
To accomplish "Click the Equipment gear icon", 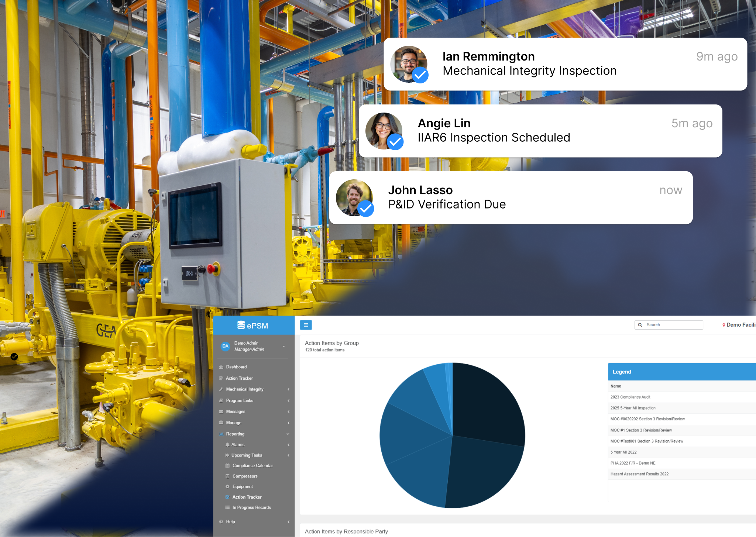I will pos(227,486).
